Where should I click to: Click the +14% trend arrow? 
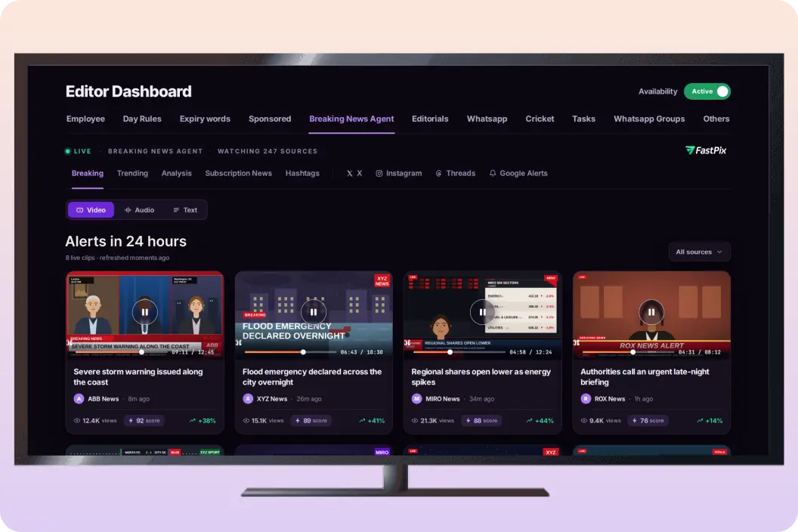[700, 420]
